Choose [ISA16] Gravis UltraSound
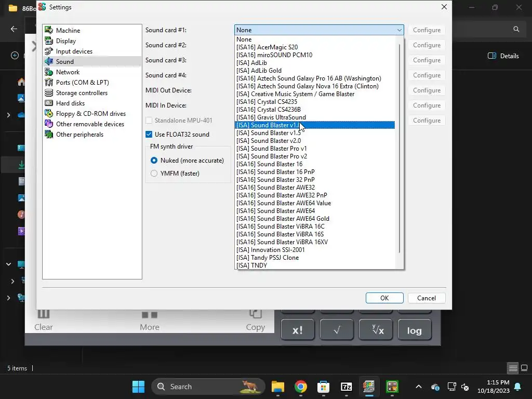532x399 pixels. [315, 117]
